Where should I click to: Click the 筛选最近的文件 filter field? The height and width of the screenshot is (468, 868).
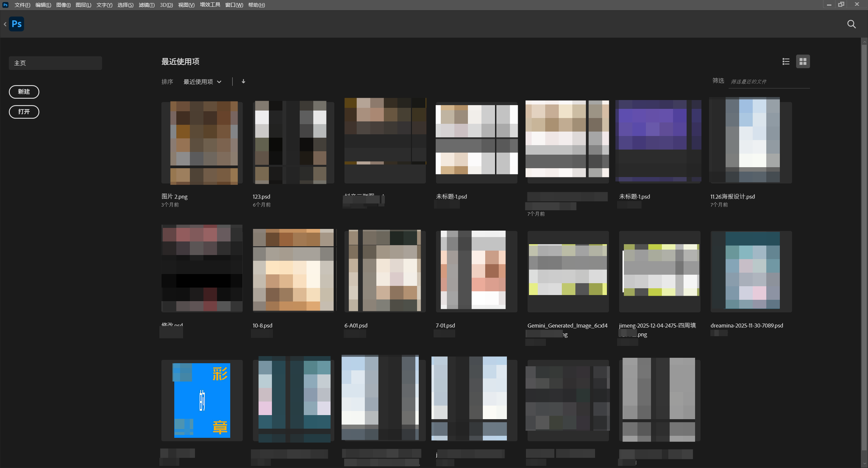pyautogui.click(x=769, y=82)
